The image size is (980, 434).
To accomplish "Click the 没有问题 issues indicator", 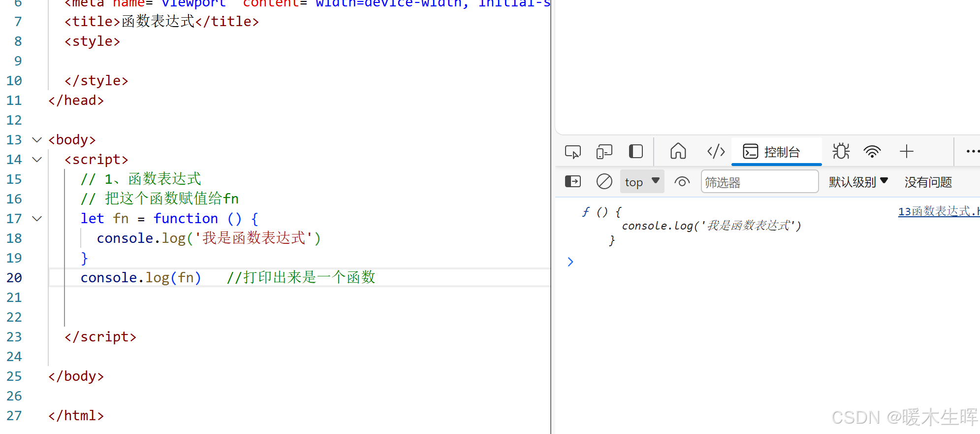I will pyautogui.click(x=928, y=182).
